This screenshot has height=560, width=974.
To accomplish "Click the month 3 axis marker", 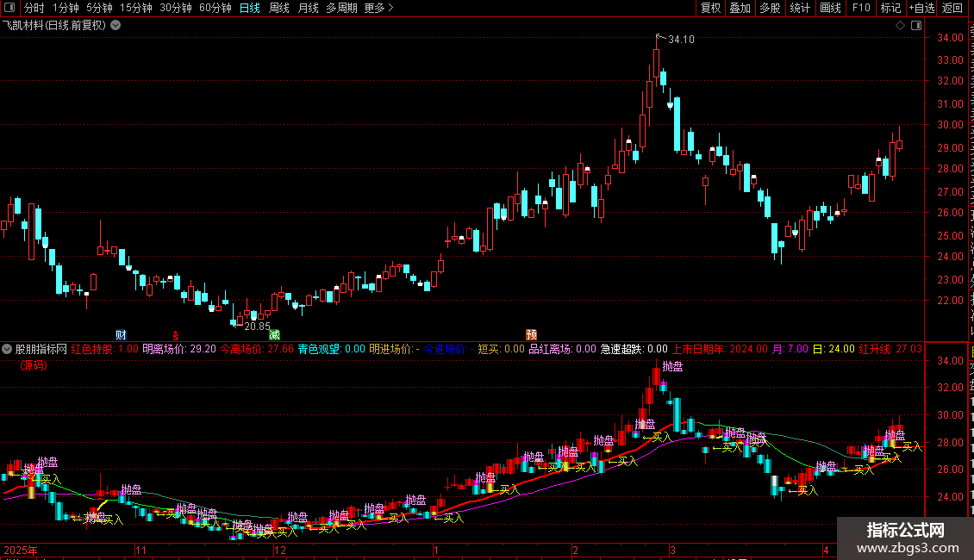I will [x=672, y=550].
